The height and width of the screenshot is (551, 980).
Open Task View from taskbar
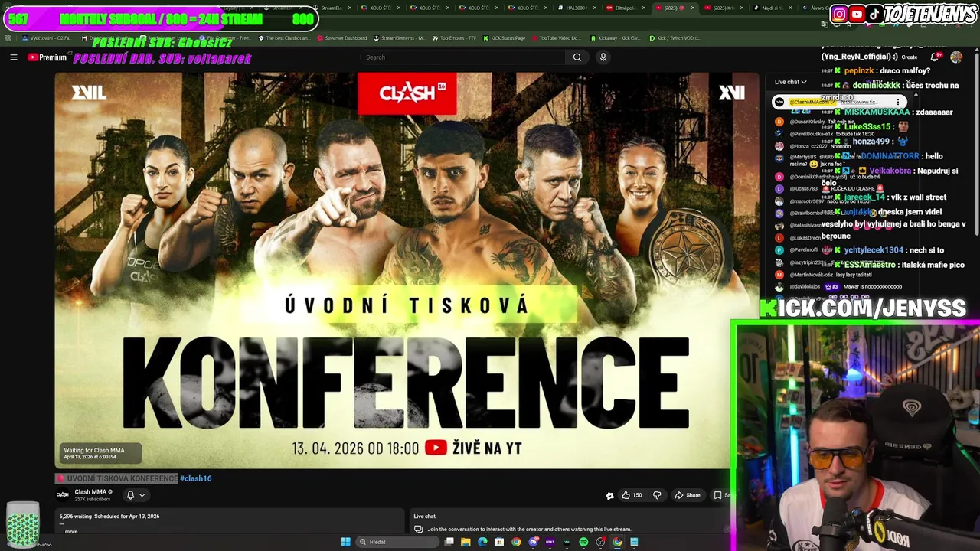point(449,542)
